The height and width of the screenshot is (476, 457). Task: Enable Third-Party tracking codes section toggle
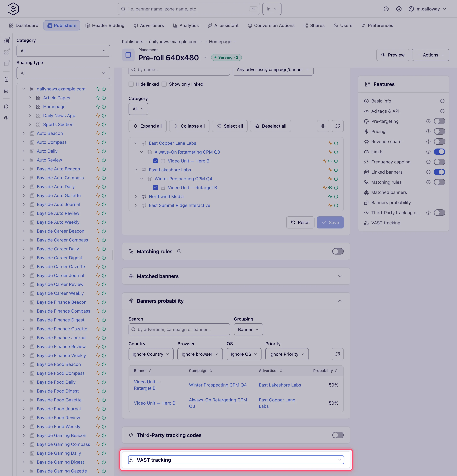coord(338,435)
